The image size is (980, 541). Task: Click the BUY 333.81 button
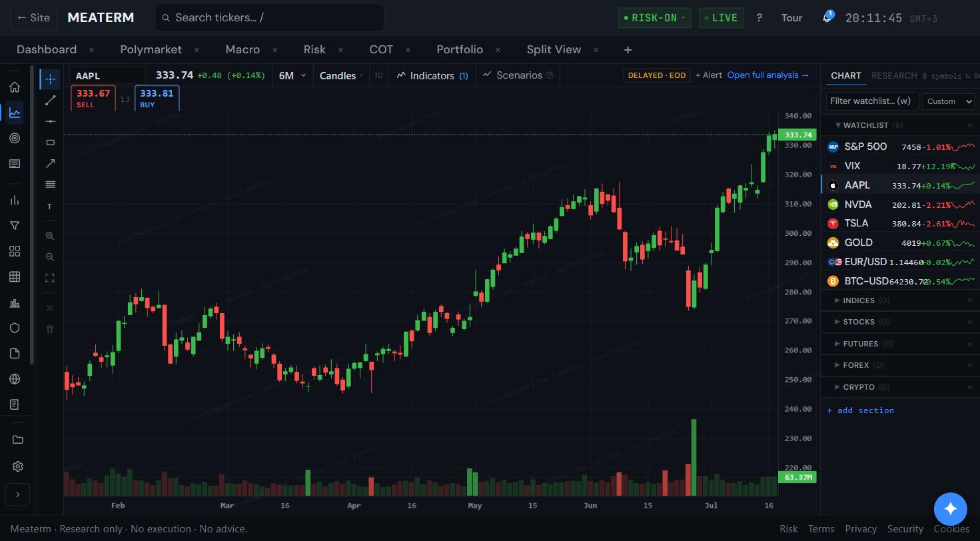[157, 98]
